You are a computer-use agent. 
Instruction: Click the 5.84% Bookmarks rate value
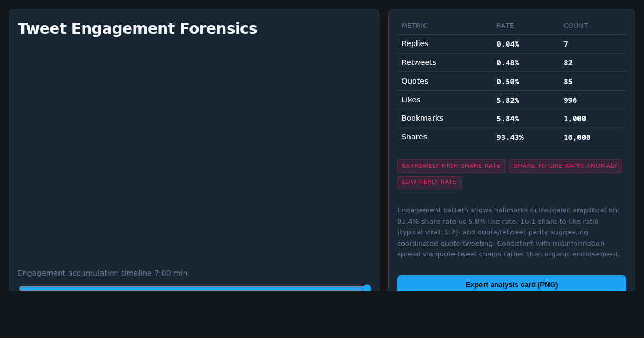[508, 119]
